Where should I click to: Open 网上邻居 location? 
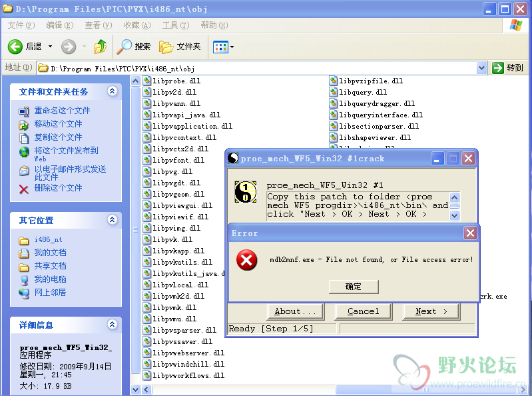[x=50, y=292]
